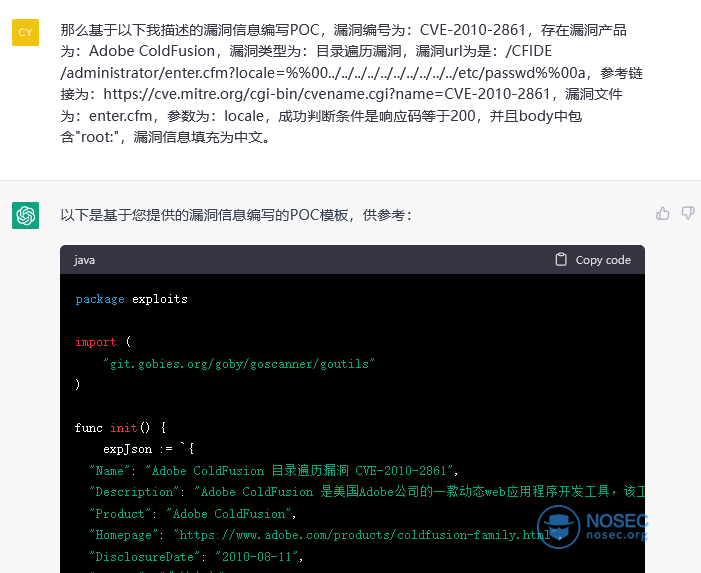701x573 pixels.
Task: Click the 'package exploits' code line
Action: point(131,299)
